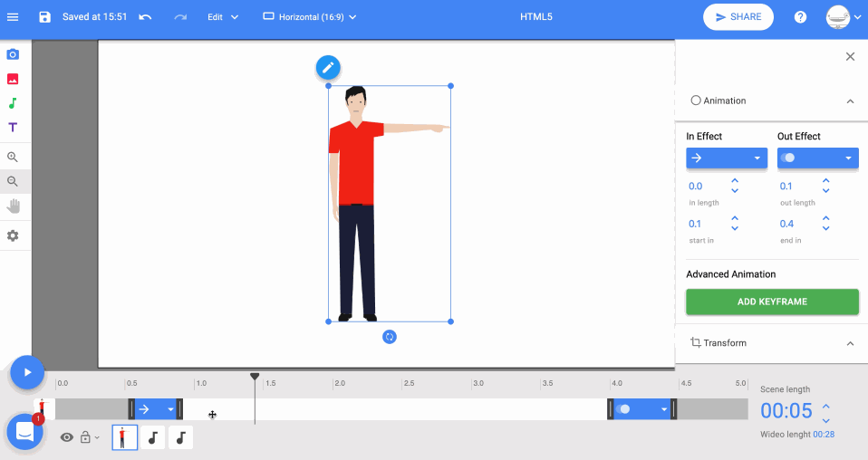Select the second music note track
868x460 pixels.
pos(180,437)
